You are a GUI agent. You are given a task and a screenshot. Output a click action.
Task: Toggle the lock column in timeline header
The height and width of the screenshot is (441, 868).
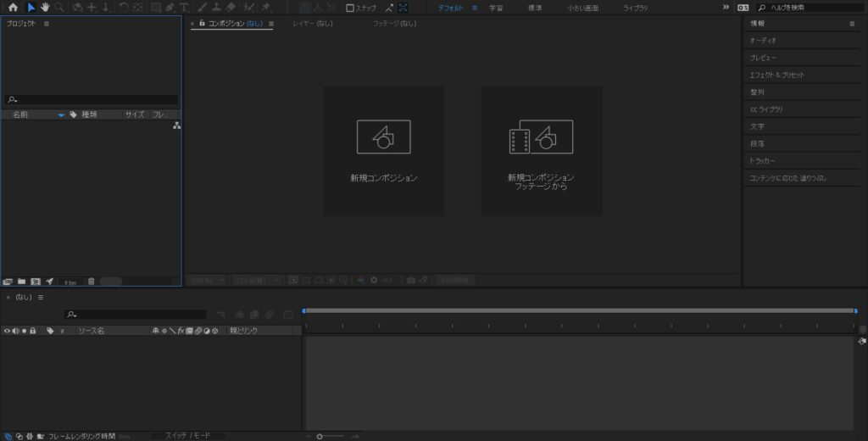coord(32,330)
